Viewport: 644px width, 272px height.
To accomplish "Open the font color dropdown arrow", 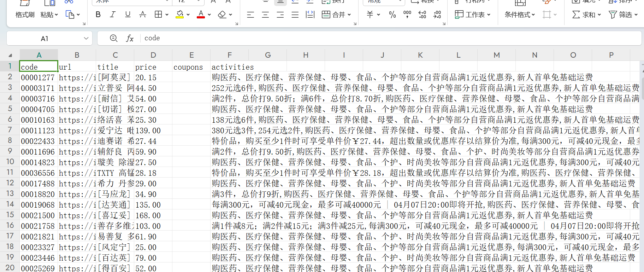I will tap(209, 15).
